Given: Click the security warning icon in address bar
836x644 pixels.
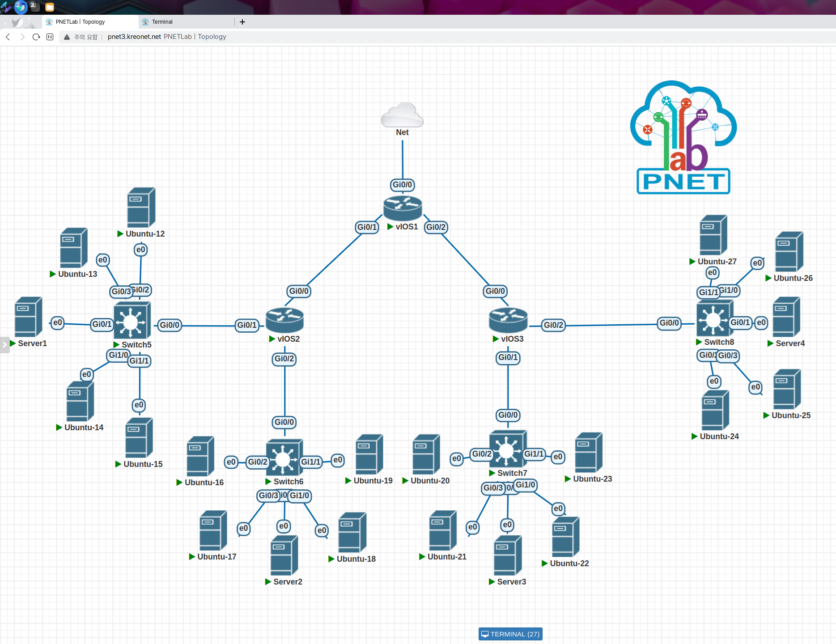Looking at the screenshot, I should pos(67,37).
